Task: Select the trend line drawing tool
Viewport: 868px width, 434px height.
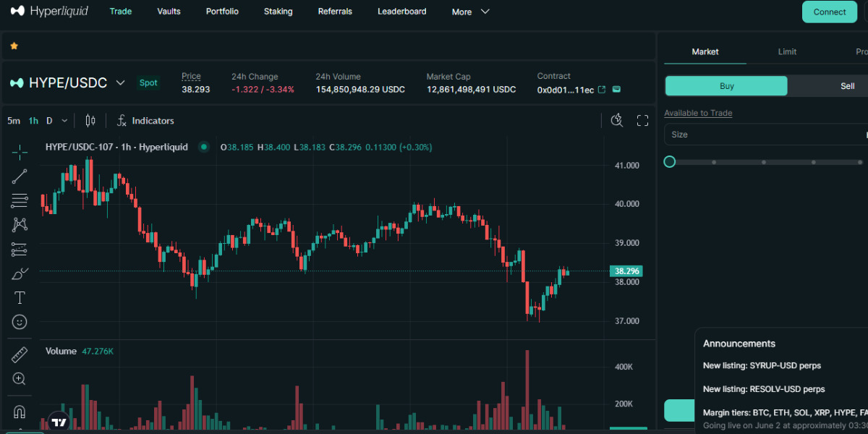Action: coord(20,176)
